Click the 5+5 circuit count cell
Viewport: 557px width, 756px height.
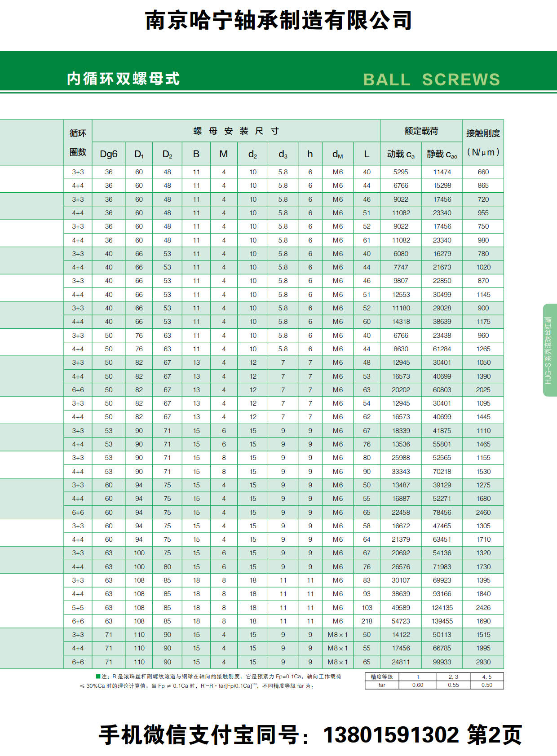pos(78,608)
